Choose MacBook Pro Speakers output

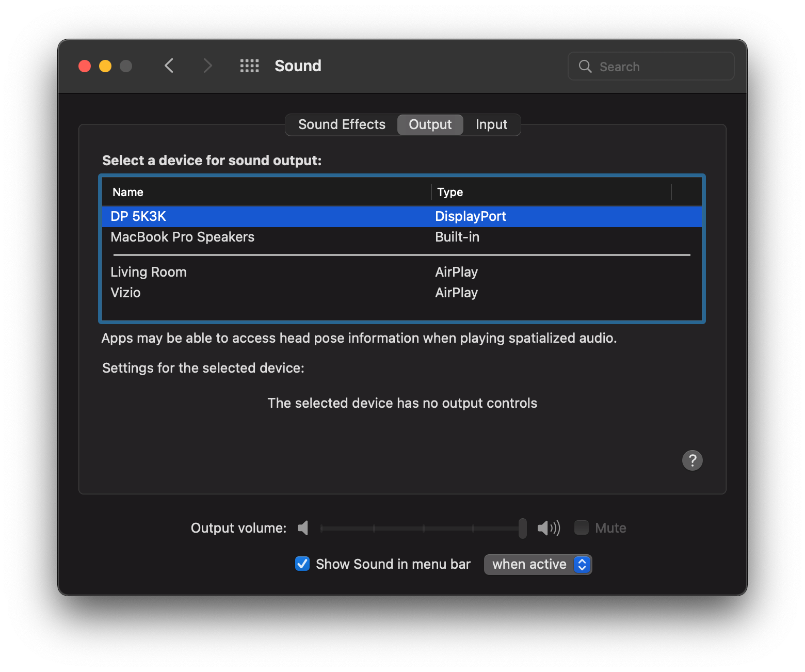tap(401, 237)
